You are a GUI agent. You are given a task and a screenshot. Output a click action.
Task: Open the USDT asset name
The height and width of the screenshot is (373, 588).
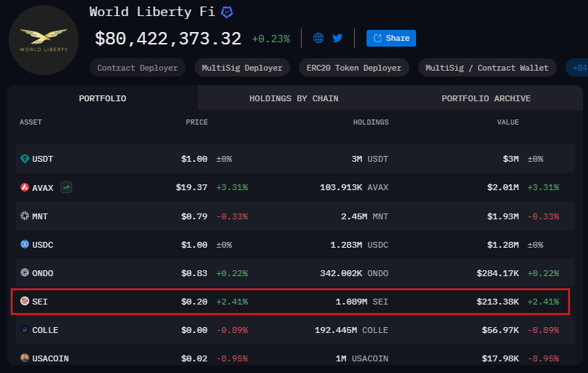point(43,159)
